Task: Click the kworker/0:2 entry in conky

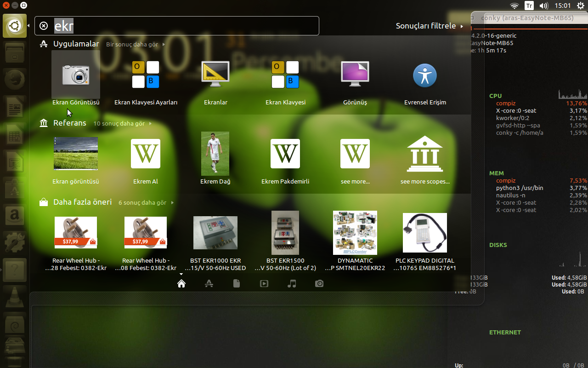Action: tap(513, 118)
